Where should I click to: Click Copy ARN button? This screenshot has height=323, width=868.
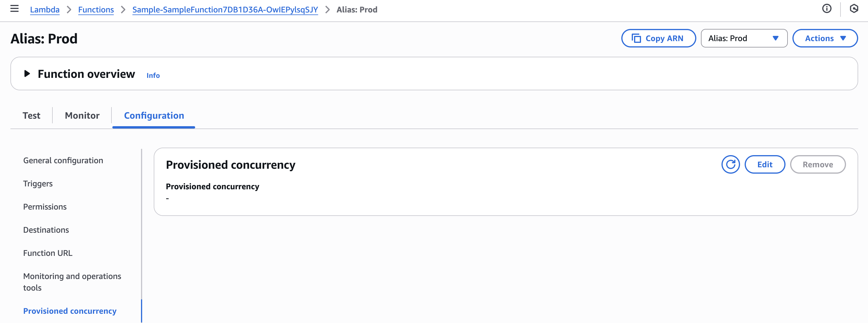[x=658, y=38]
